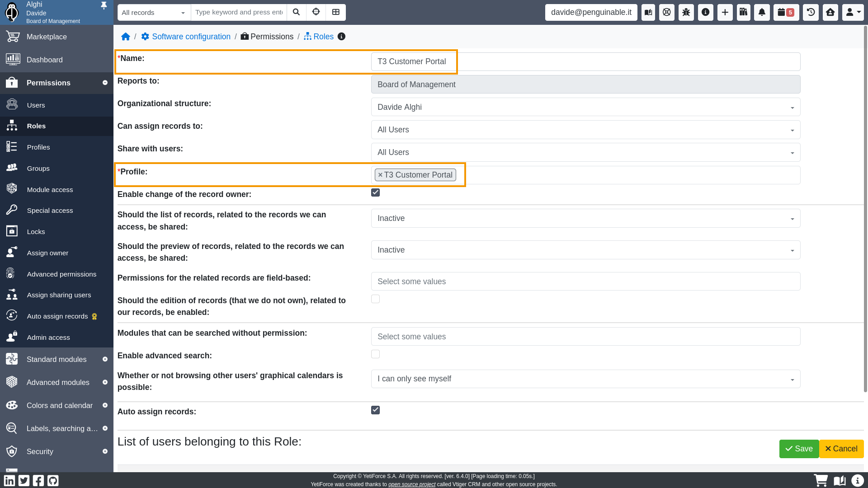This screenshot has height=488, width=868.
Task: Expand the Standard modules sidebar section
Action: pyautogui.click(x=57, y=359)
